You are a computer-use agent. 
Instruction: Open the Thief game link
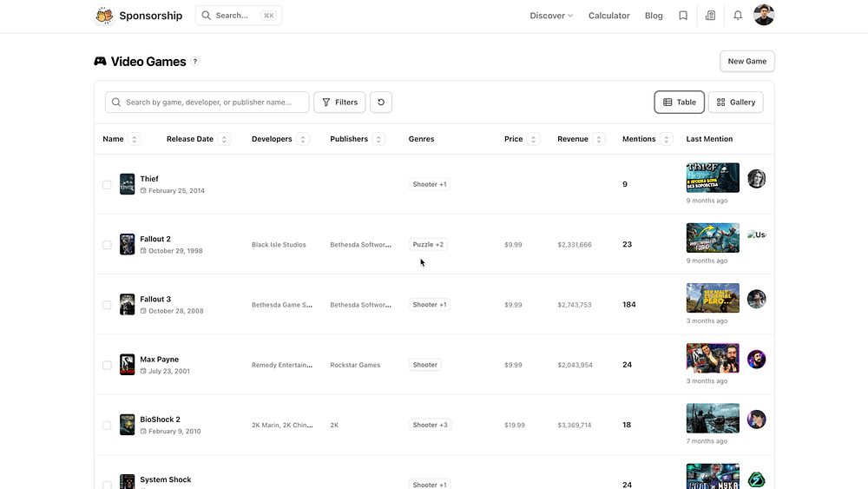[x=149, y=179]
